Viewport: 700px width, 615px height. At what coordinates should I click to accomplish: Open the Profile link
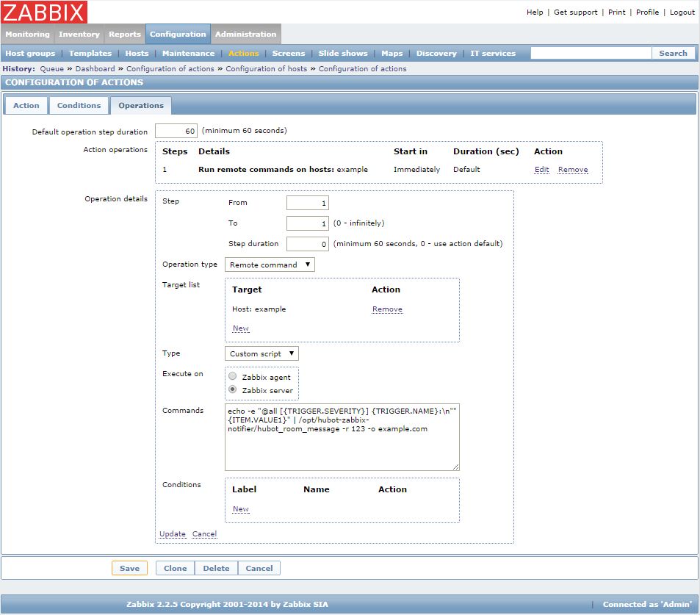(x=647, y=12)
